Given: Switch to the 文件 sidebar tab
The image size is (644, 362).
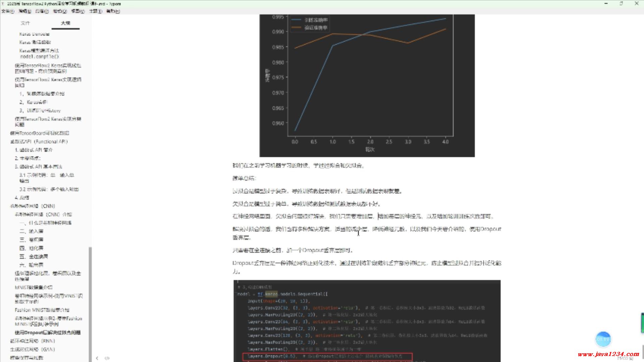Looking at the screenshot, I should (x=25, y=23).
